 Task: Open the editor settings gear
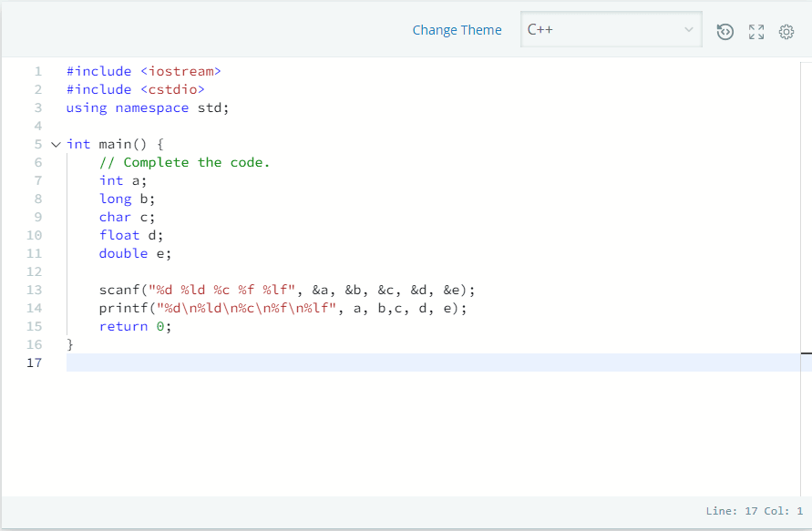[786, 31]
